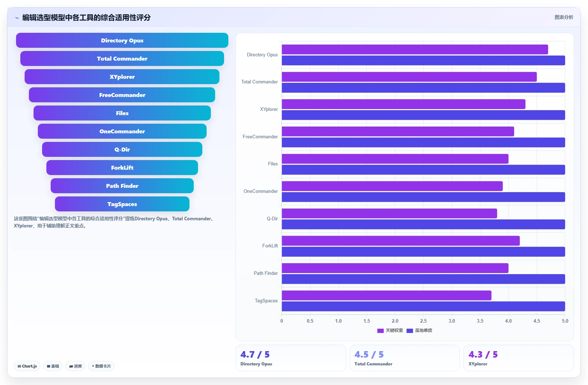Click the purple ForkLift chart bar
The image size is (588, 385).
(401, 241)
